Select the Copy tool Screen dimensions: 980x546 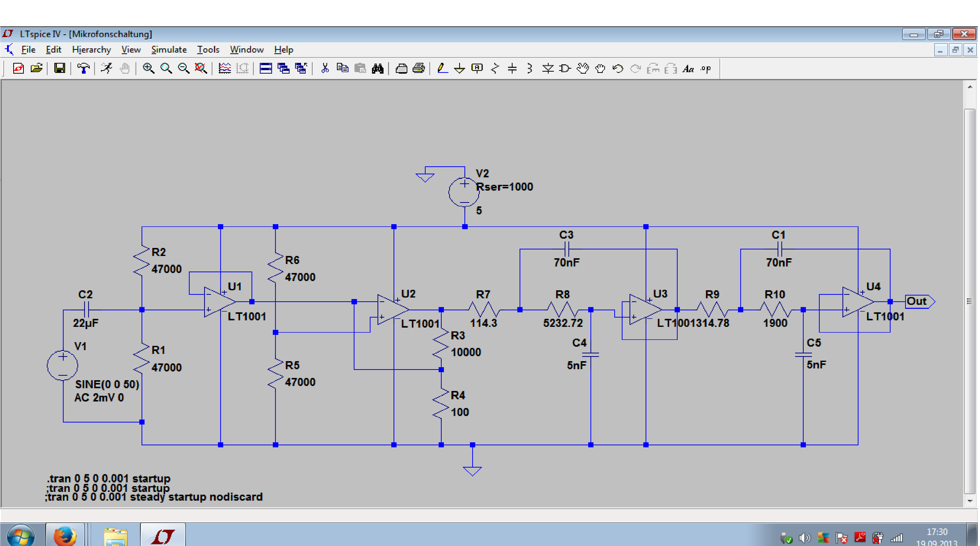click(x=342, y=68)
